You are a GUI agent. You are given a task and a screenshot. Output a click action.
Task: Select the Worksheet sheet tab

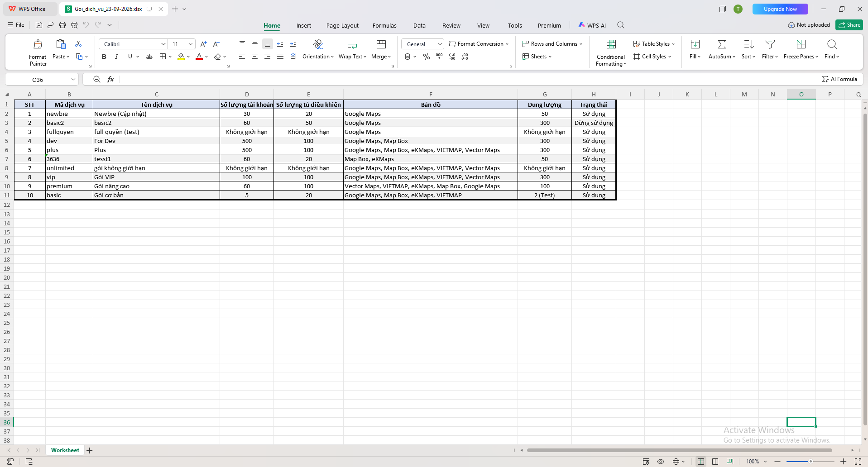click(65, 450)
